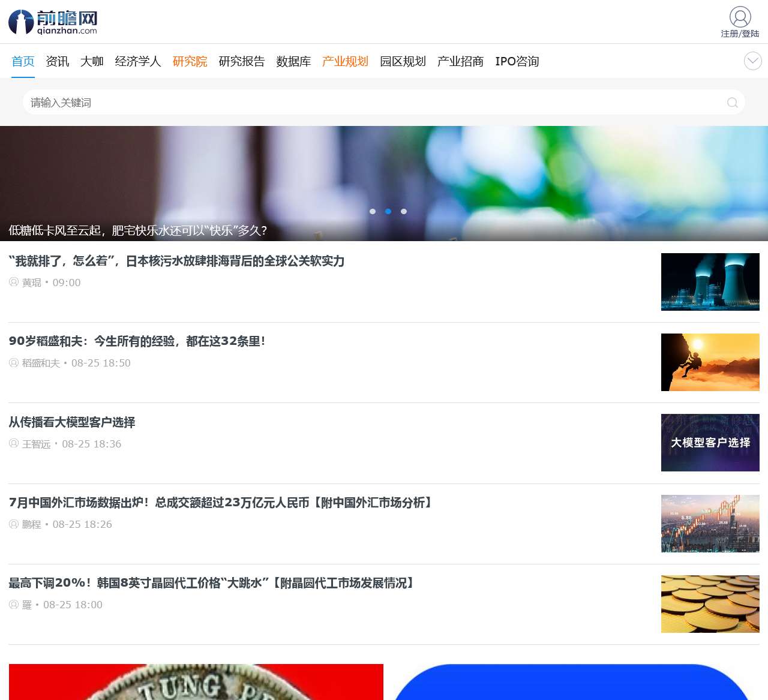Viewport: 768px width, 700px height.
Task: Click timestamp 08-25 18:50
Action: pos(101,363)
